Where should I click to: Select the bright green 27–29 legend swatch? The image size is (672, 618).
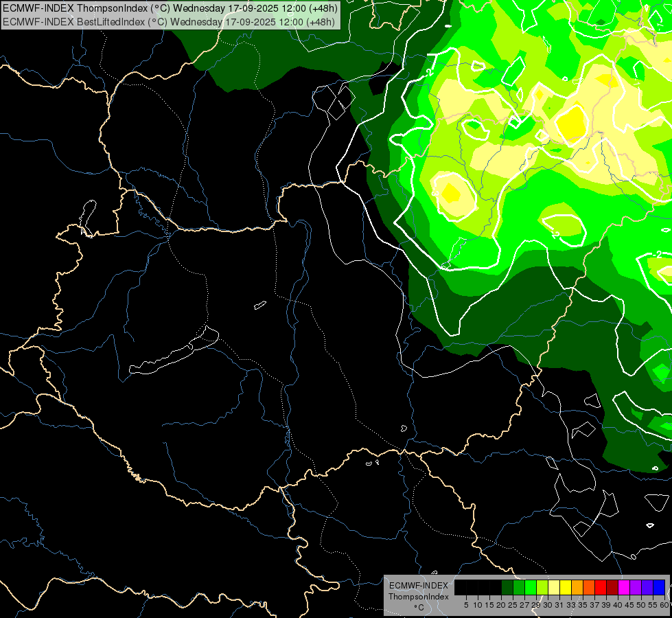pyautogui.click(x=531, y=587)
